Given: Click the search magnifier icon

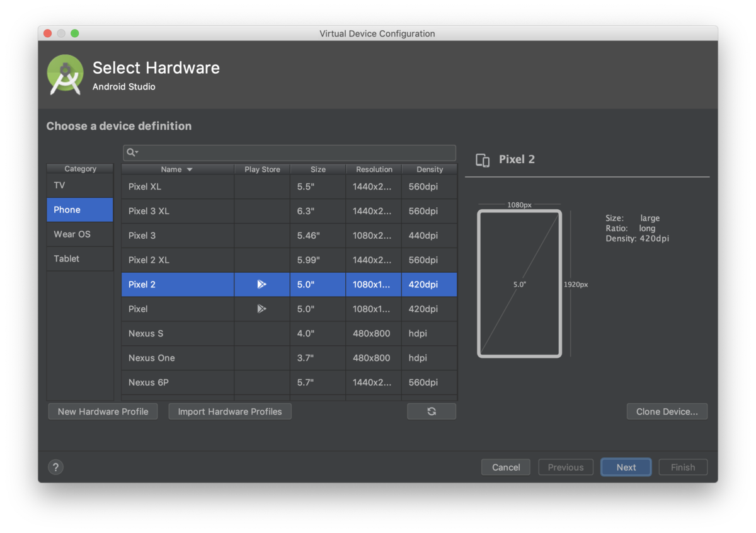Looking at the screenshot, I should [132, 152].
